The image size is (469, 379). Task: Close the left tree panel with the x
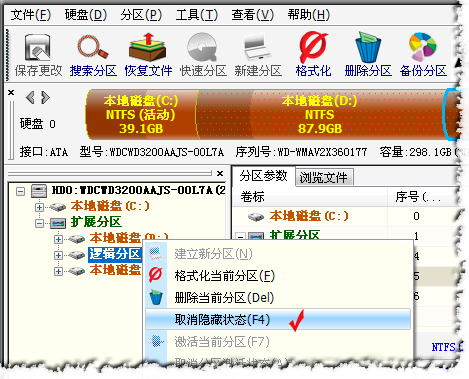click(x=220, y=173)
